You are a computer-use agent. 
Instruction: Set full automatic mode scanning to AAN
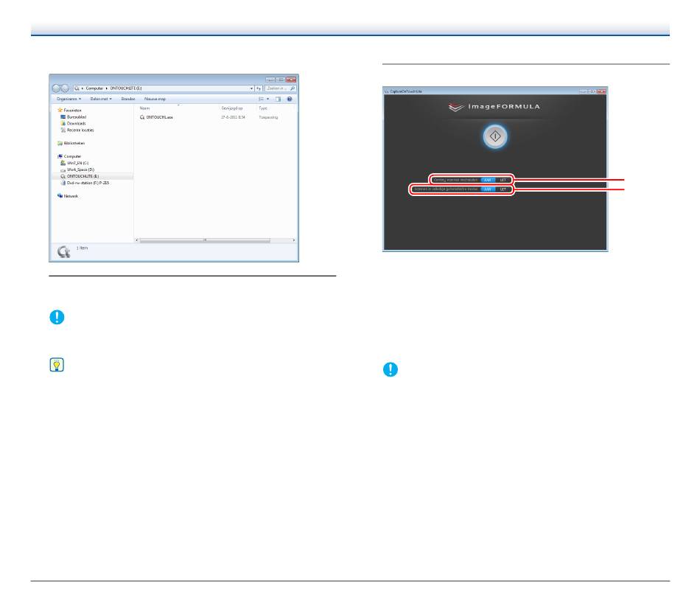pyautogui.click(x=488, y=189)
